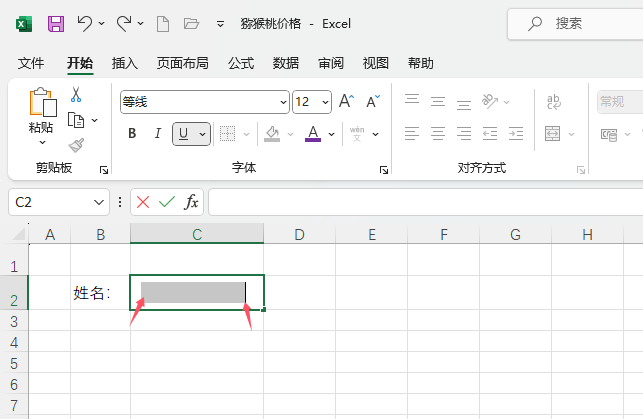Screen dimensions: 643x419
Task: Increase indent icon
Action: (x=516, y=134)
